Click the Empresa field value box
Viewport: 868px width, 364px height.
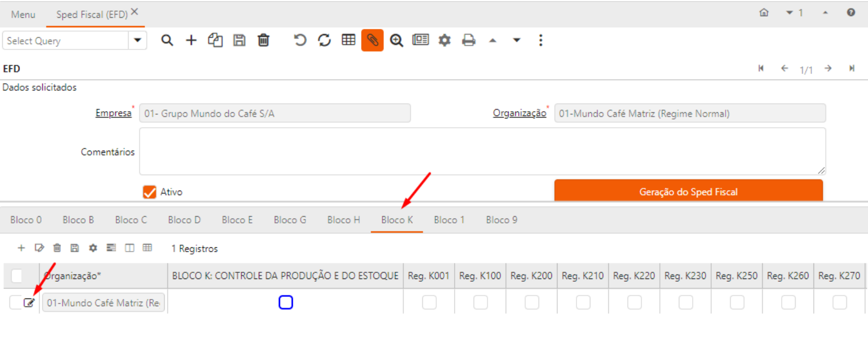coord(275,113)
